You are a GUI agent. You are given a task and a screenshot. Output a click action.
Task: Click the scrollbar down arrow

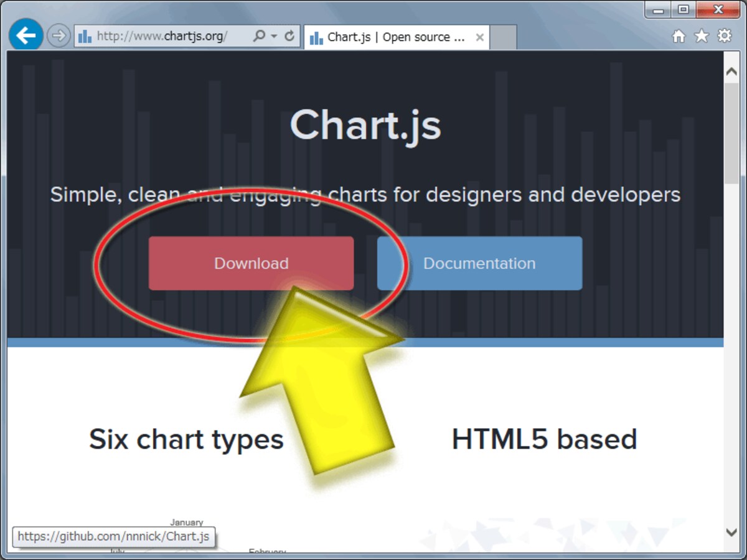click(731, 532)
